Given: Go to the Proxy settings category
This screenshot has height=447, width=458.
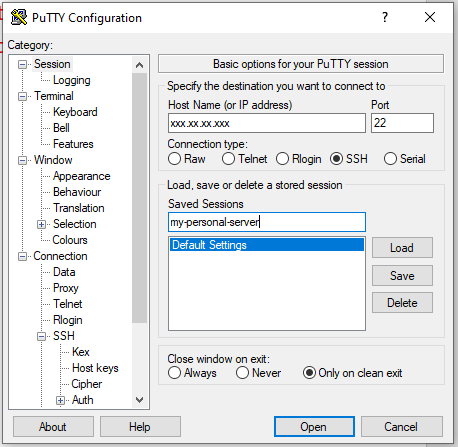Looking at the screenshot, I should (66, 288).
